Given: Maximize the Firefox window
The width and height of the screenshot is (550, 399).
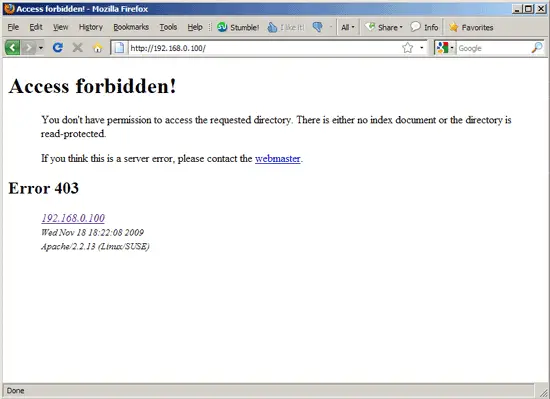Looking at the screenshot, I should pos(528,9).
